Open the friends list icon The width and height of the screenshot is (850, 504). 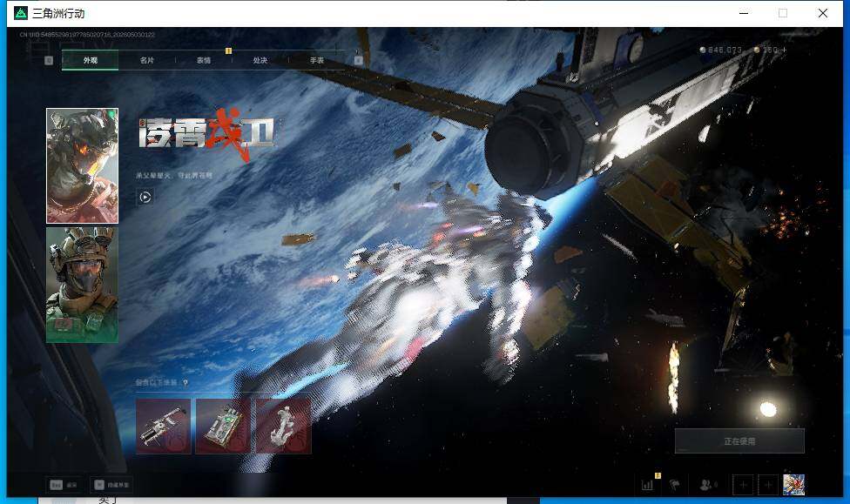pos(708,485)
